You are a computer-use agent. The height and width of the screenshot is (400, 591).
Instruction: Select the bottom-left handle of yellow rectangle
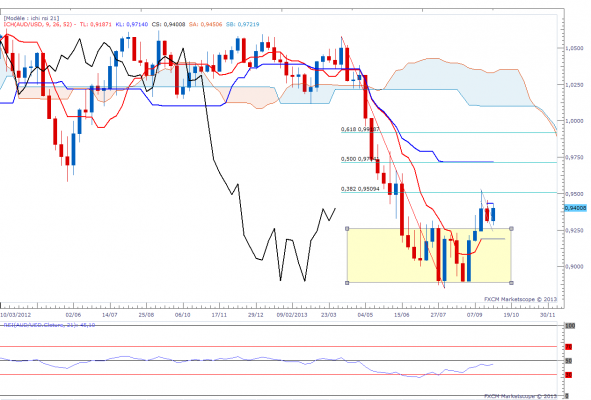click(x=347, y=282)
